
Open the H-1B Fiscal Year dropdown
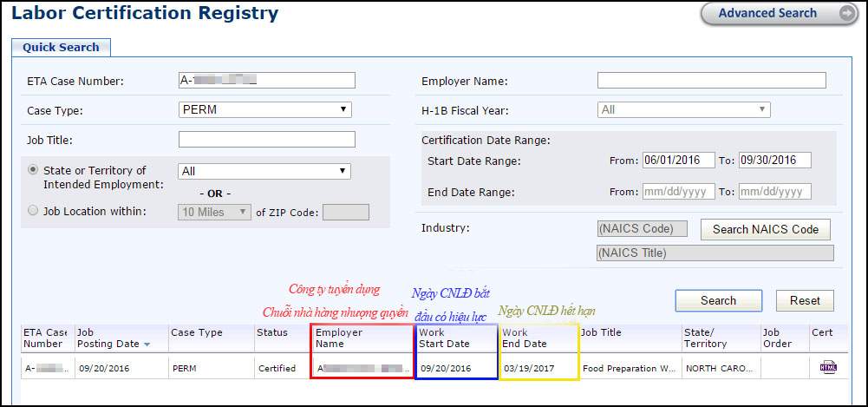point(683,109)
